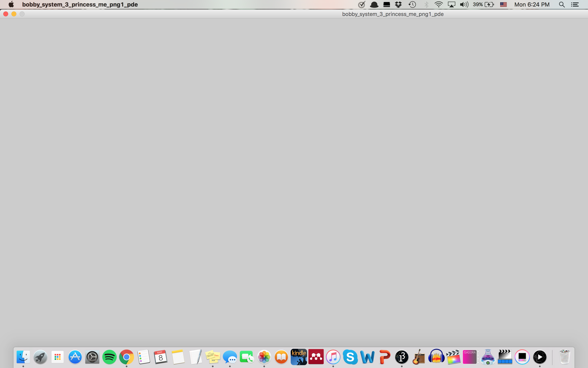The image size is (588, 368).
Task: Open Finder from the dock
Action: (23, 357)
